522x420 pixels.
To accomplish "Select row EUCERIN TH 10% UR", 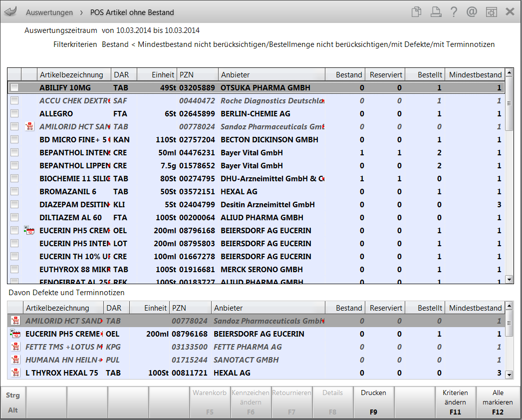I will tap(256, 257).
